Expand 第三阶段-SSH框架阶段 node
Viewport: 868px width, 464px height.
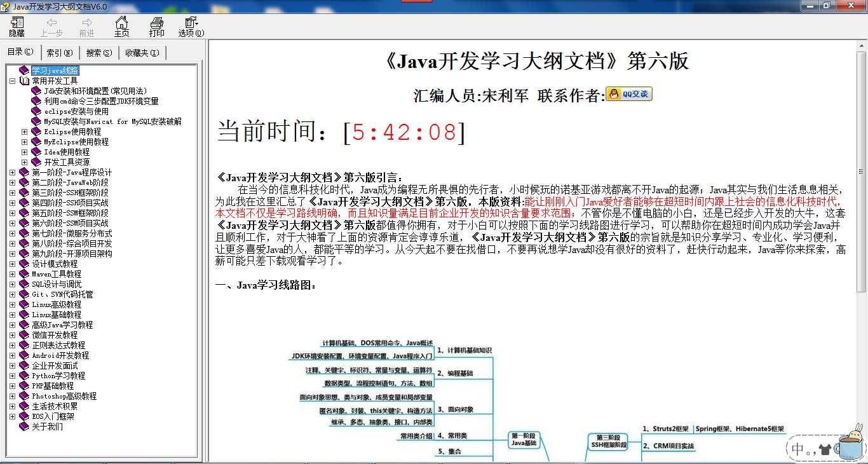click(x=12, y=193)
